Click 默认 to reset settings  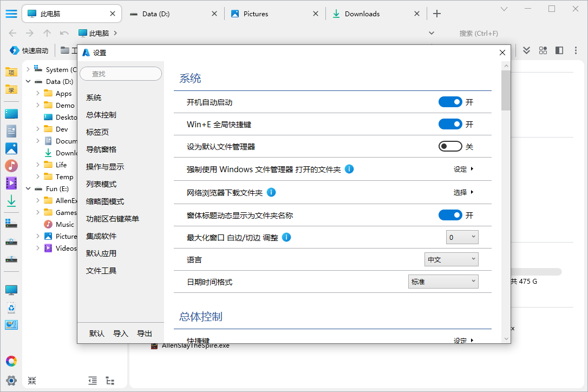97,334
